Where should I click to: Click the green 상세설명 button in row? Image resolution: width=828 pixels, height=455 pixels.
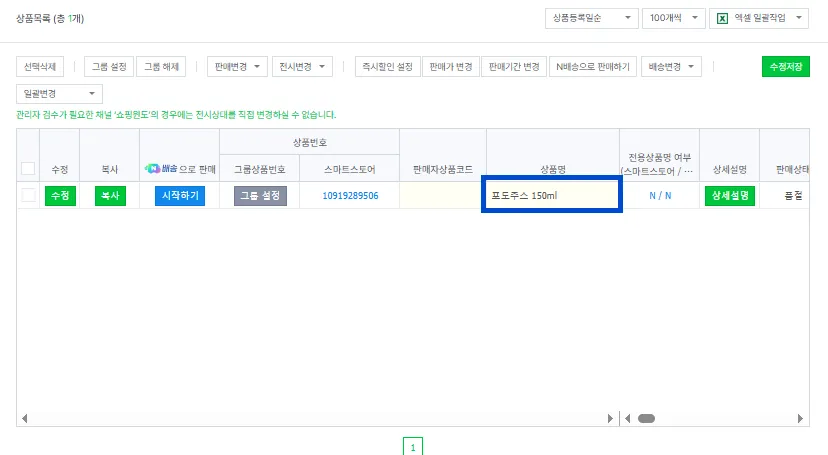(730, 196)
